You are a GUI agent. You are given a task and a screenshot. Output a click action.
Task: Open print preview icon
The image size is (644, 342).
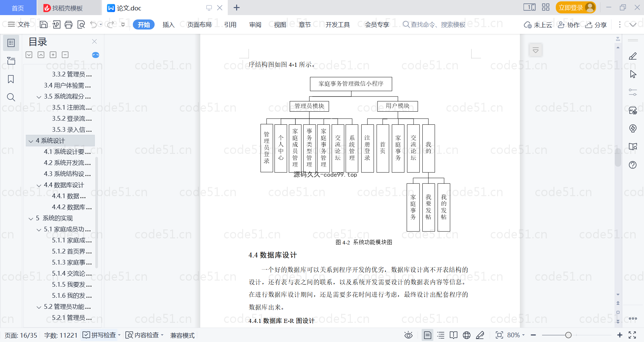81,24
